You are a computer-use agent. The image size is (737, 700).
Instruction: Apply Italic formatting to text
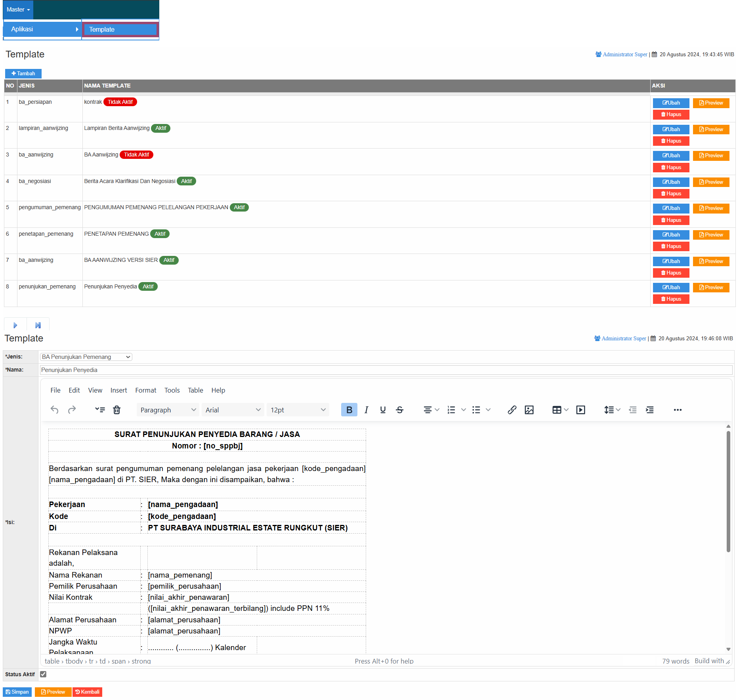click(366, 410)
